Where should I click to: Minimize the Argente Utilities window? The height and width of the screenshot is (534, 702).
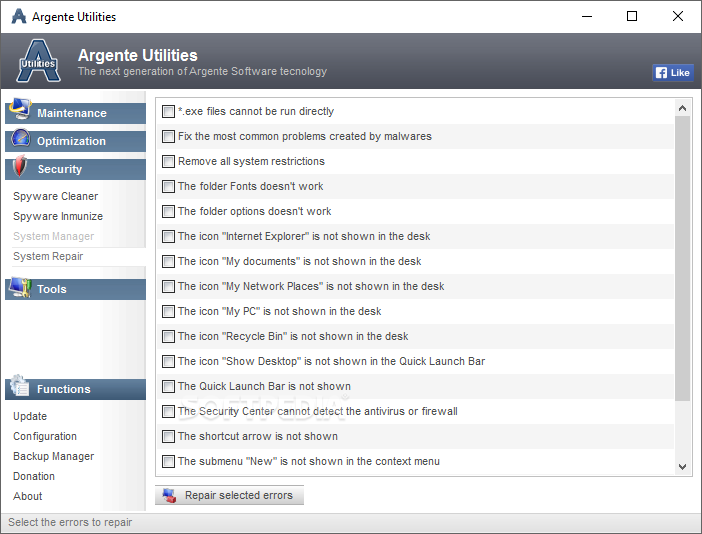coord(587,17)
